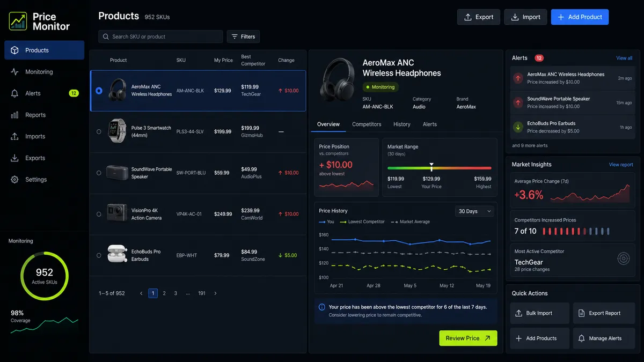The width and height of the screenshot is (644, 362).
Task: Open the Alerts tab in product detail
Action: coord(430,124)
